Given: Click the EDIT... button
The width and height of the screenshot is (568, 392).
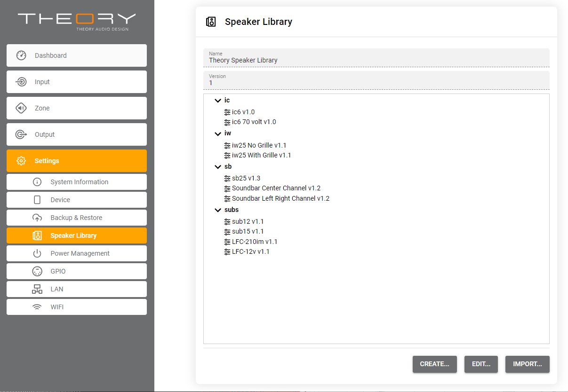Looking at the screenshot, I should pyautogui.click(x=481, y=364).
